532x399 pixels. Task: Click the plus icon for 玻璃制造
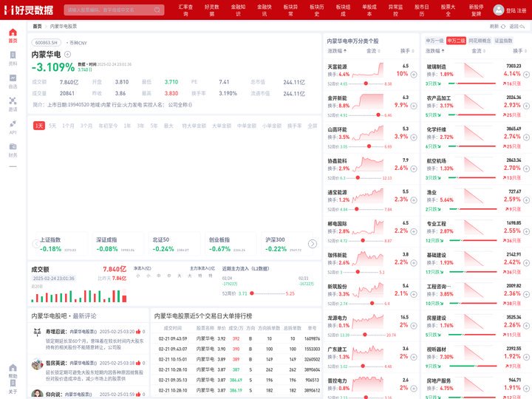526,75
